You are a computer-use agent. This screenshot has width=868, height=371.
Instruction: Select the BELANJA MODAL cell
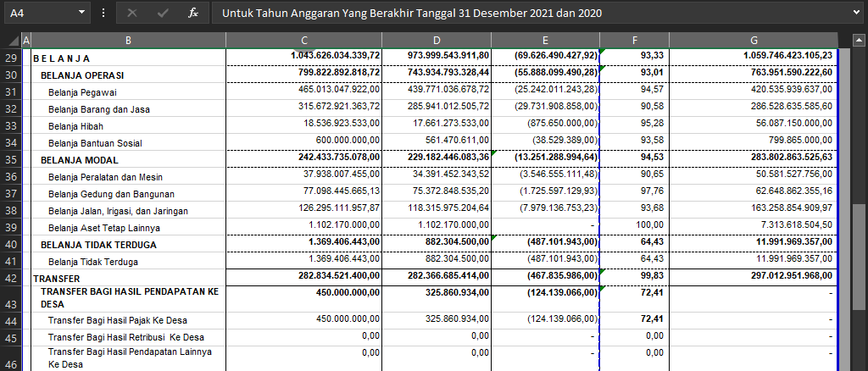(x=128, y=159)
